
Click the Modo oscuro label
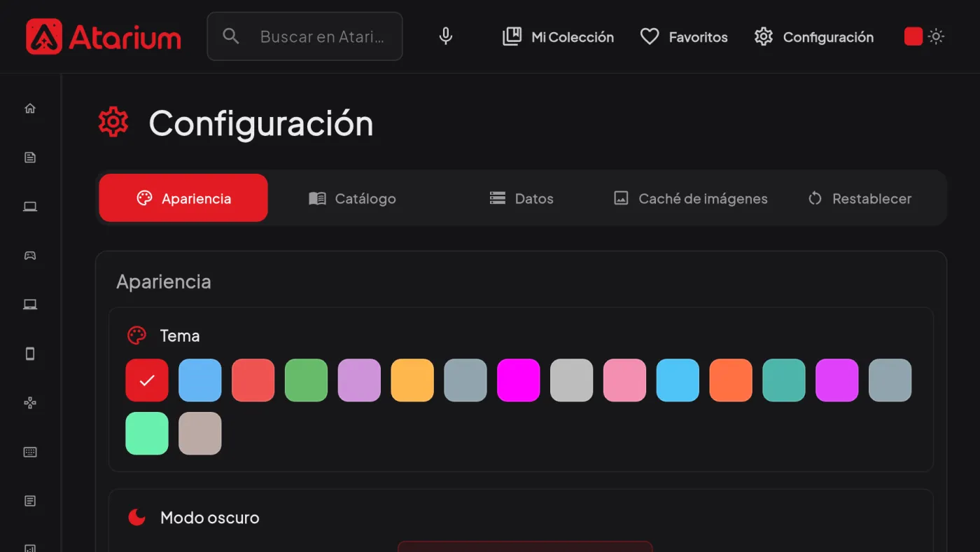[210, 518]
